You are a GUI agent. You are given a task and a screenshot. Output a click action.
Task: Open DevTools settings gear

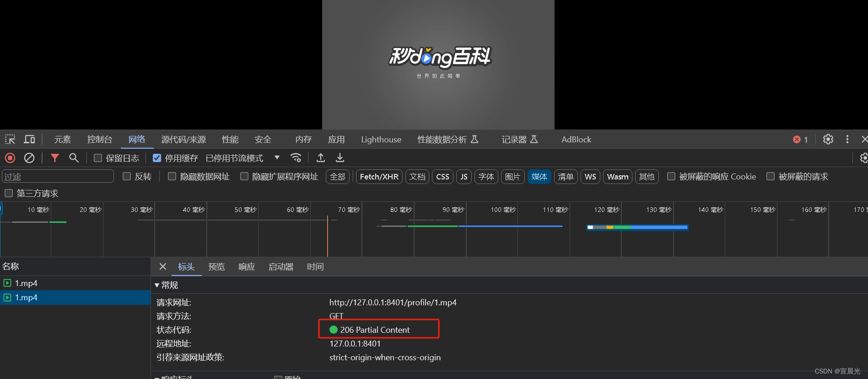pyautogui.click(x=828, y=139)
